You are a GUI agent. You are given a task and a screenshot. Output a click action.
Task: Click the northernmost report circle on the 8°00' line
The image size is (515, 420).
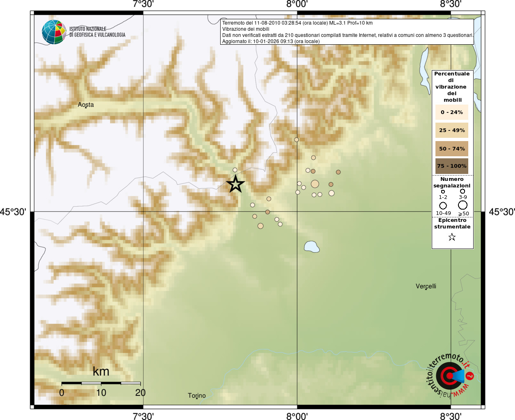(x=296, y=140)
